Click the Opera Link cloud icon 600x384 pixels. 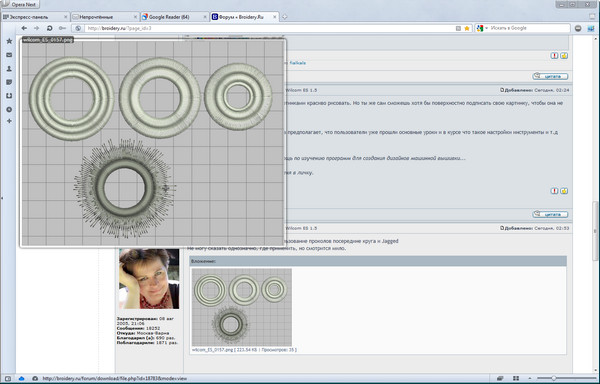21,379
